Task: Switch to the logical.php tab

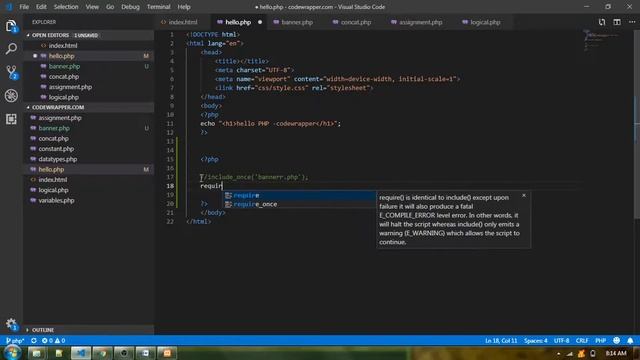Action: click(485, 22)
